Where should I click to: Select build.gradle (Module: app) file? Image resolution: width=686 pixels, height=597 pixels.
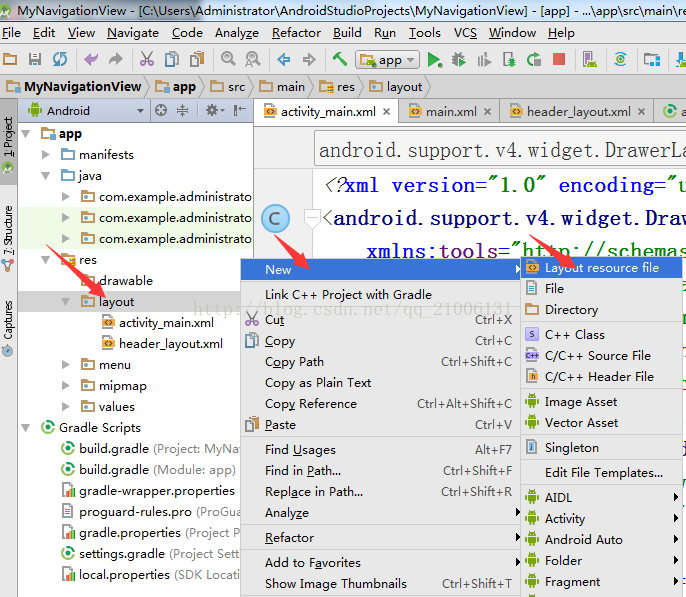pos(149,470)
